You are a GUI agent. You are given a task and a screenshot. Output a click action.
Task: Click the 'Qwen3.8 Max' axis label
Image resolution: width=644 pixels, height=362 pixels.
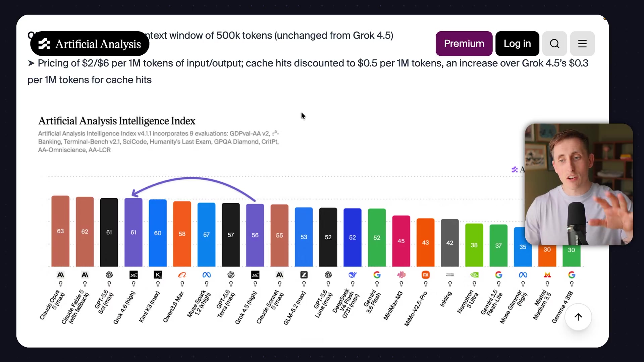[173, 307]
